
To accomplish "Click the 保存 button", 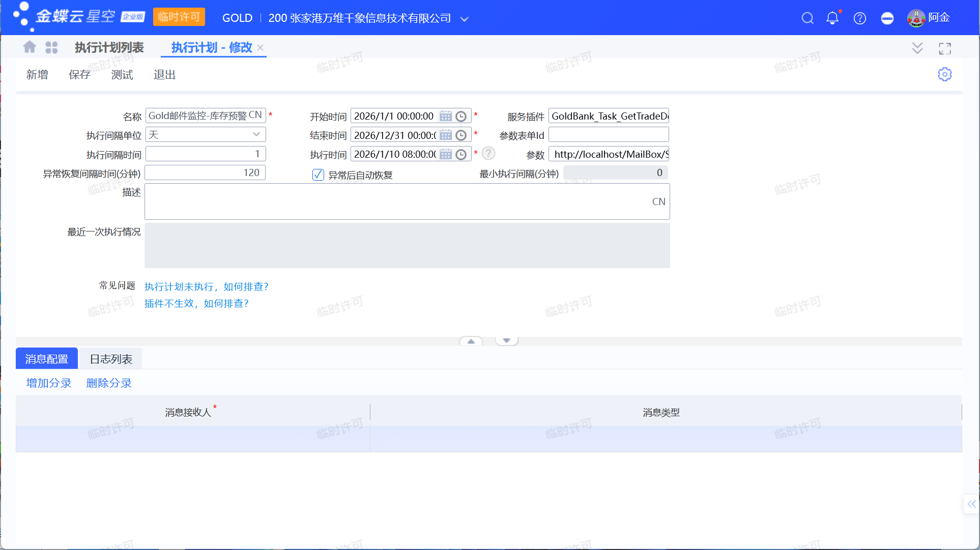I will click(x=79, y=75).
